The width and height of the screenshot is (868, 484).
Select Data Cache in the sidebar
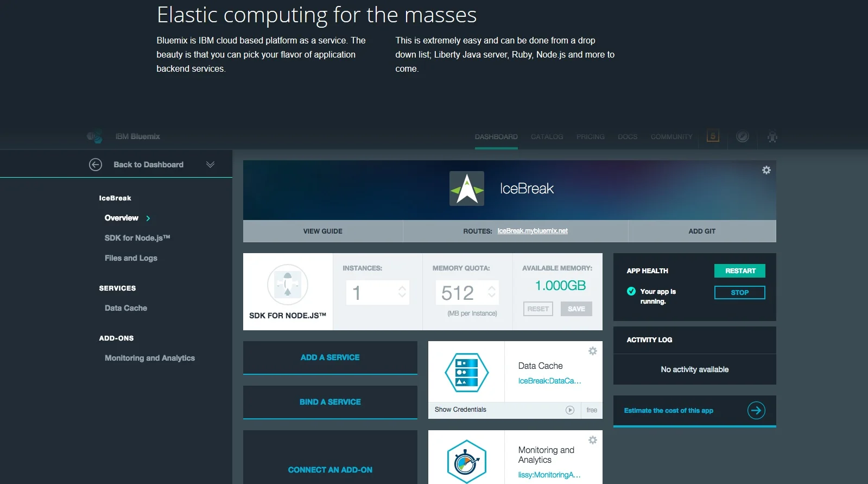[126, 308]
